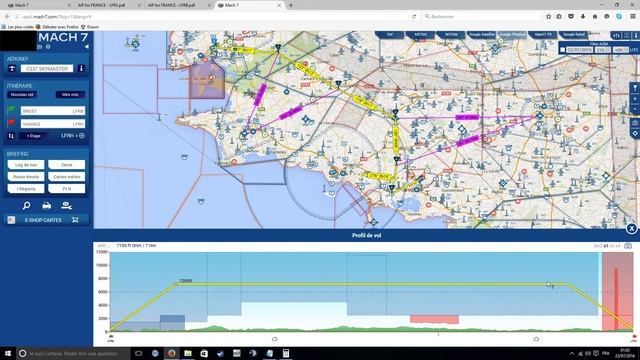Click the settings gear under Mach 7 logo
This screenshot has width=640, height=360.
point(48,47)
